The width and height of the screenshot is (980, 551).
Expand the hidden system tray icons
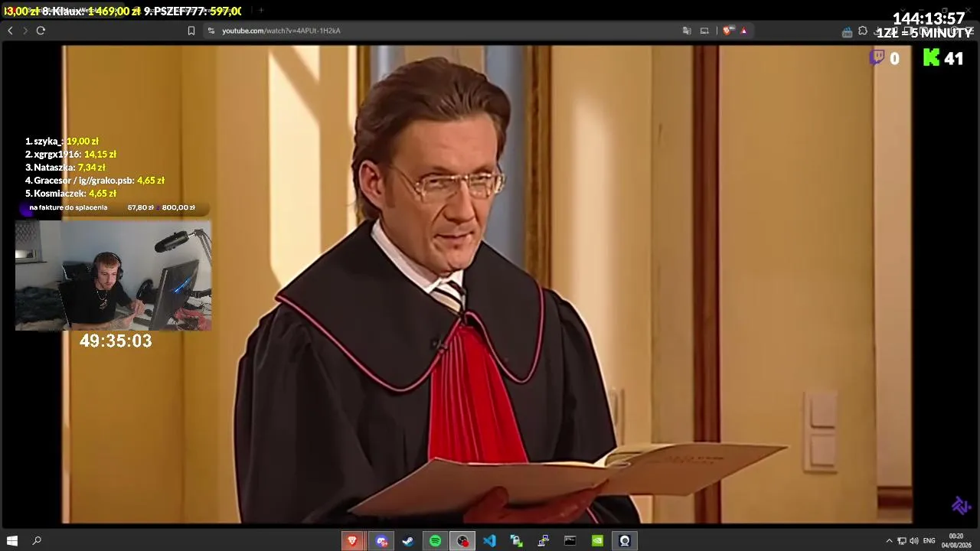coord(889,541)
